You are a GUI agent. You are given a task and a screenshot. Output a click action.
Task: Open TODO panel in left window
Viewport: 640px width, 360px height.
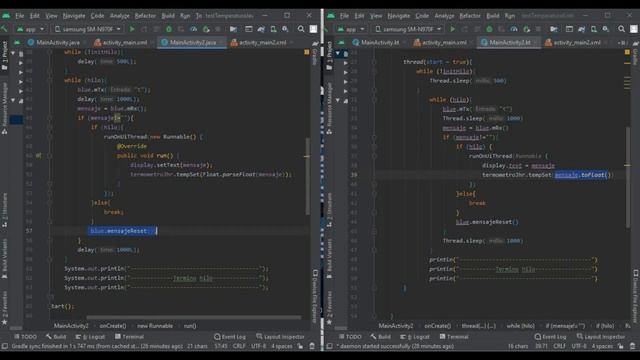(25, 337)
